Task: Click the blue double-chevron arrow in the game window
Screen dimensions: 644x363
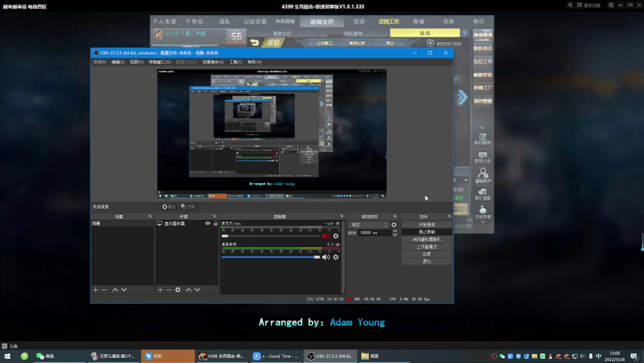Action: point(462,97)
